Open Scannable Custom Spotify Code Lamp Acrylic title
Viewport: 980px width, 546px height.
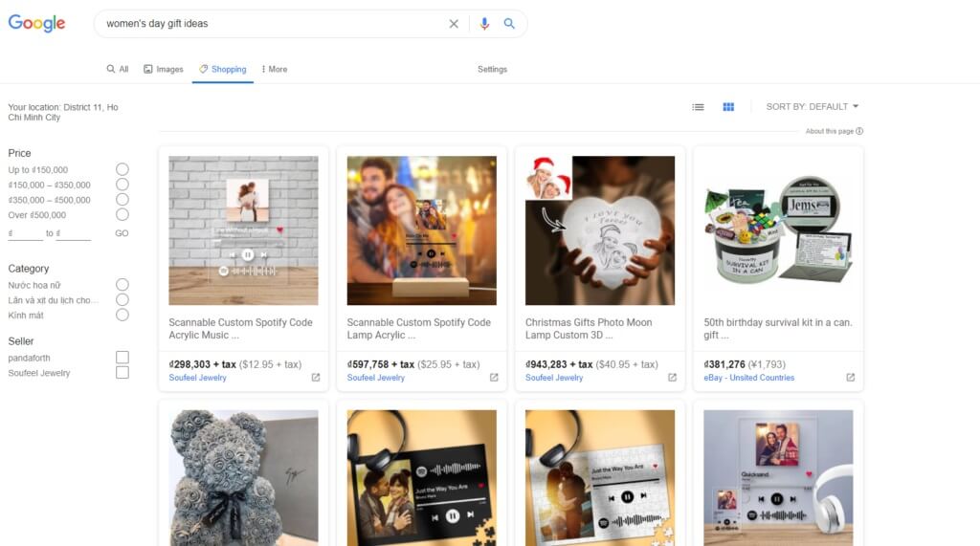[419, 329]
